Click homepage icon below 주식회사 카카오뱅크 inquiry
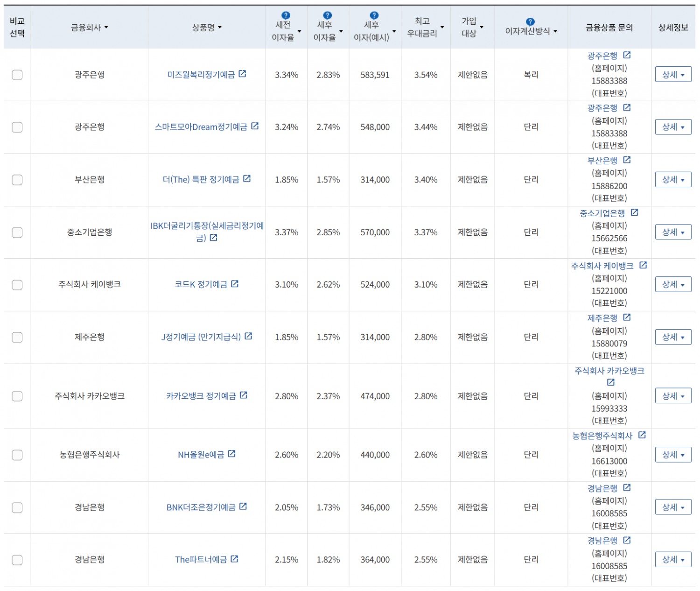Screen dimensions: 700x591 611,382
